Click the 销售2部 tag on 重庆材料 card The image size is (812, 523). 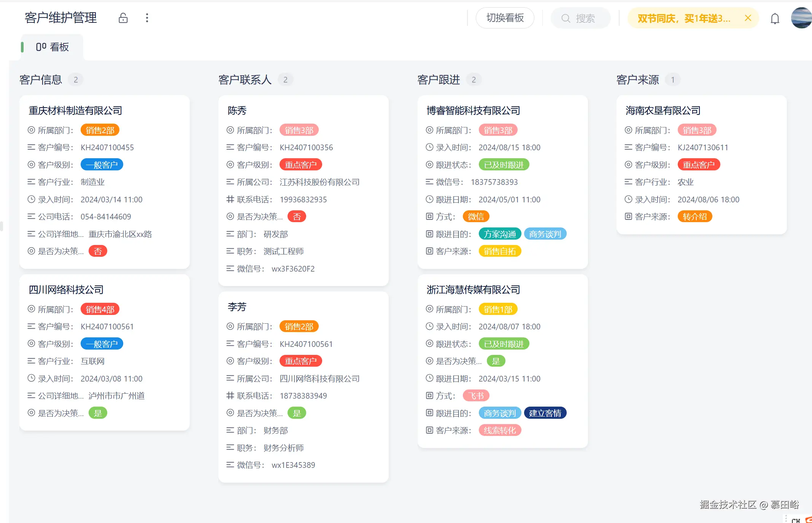click(100, 130)
